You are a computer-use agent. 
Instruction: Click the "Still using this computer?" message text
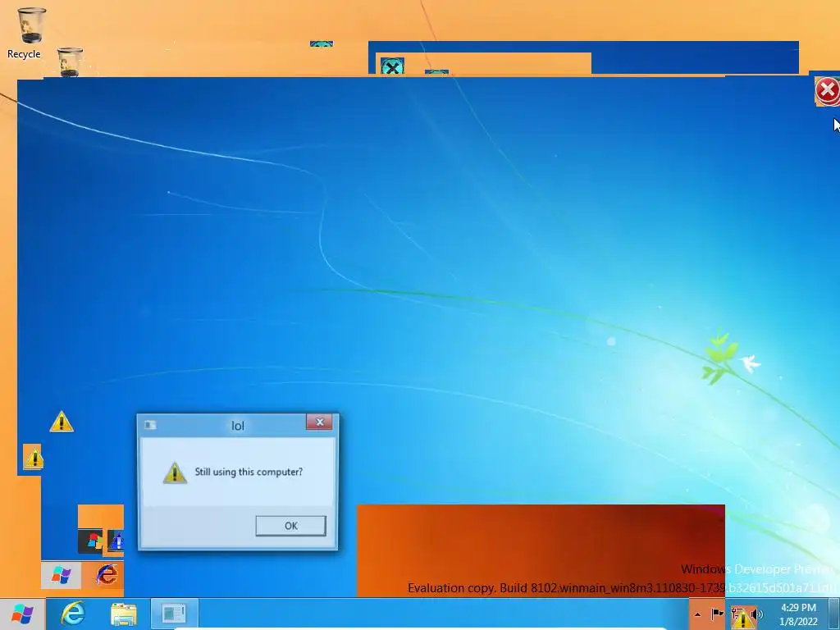pos(249,472)
